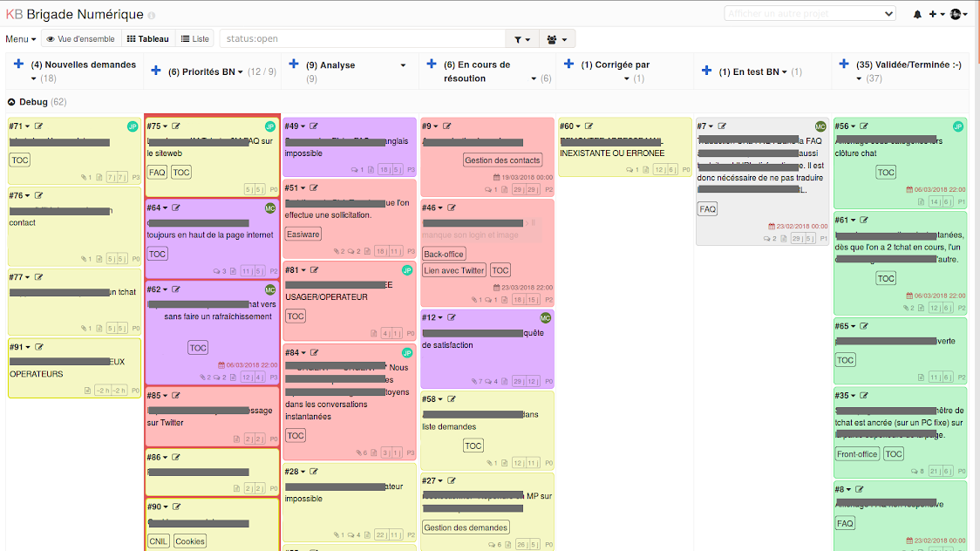This screenshot has height=551, width=980.
Task: Click the Easiware tag on task #51
Action: (303, 235)
